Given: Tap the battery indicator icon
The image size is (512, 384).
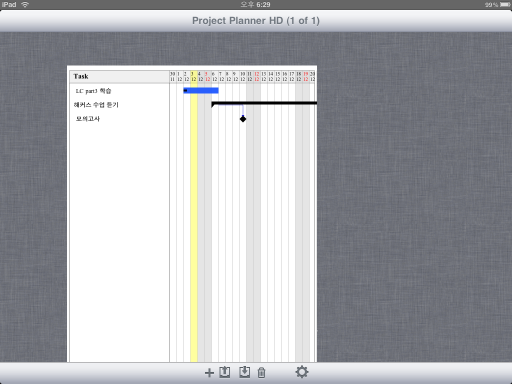Looking at the screenshot, I should pos(505,5).
